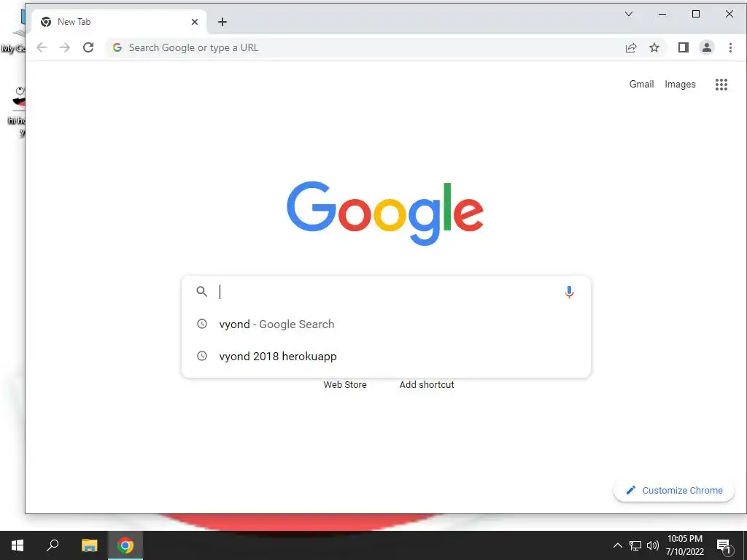Image resolution: width=747 pixels, height=560 pixels.
Task: Show hidden system tray icons
Action: 617,545
